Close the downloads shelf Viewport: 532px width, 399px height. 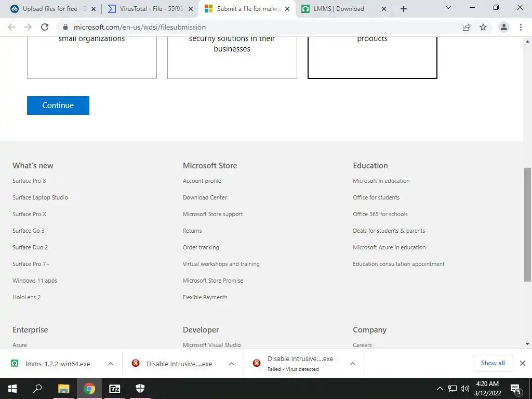coord(523,363)
